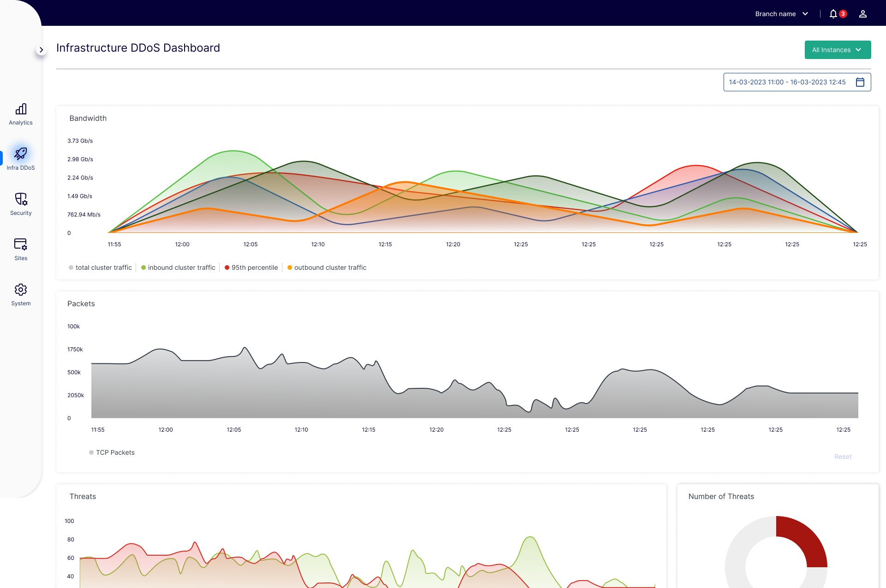886x588 pixels.
Task: Click the calendar icon in date field
Action: (x=860, y=82)
